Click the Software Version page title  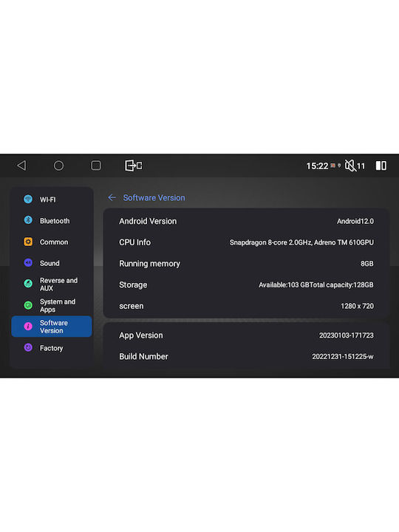(x=154, y=197)
